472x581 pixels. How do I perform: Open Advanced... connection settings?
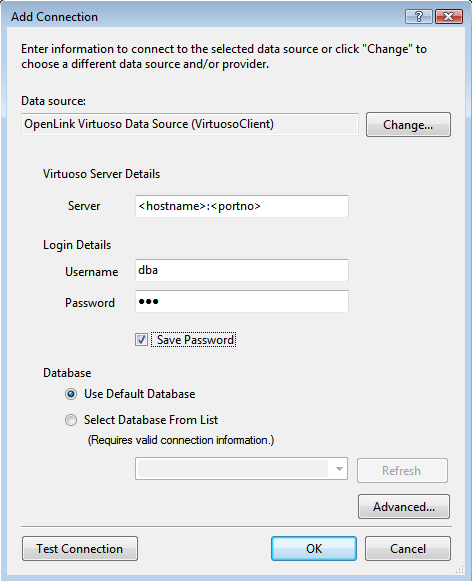pyautogui.click(x=404, y=507)
